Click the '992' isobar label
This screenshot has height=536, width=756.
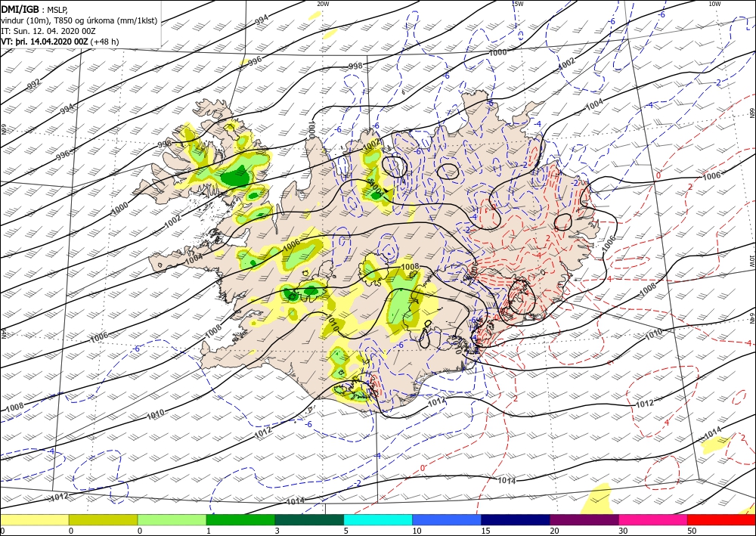[x=34, y=84]
